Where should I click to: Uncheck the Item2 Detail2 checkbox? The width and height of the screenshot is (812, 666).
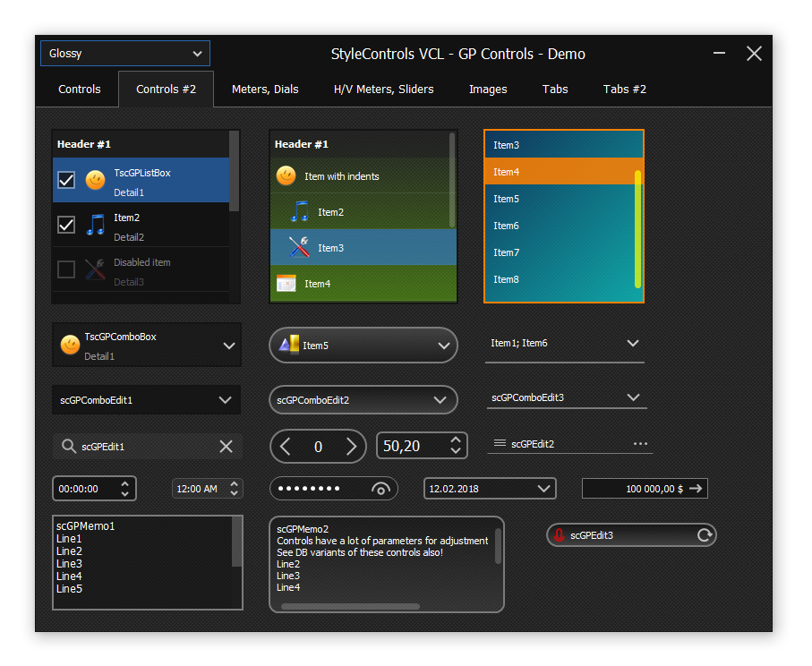tap(66, 225)
